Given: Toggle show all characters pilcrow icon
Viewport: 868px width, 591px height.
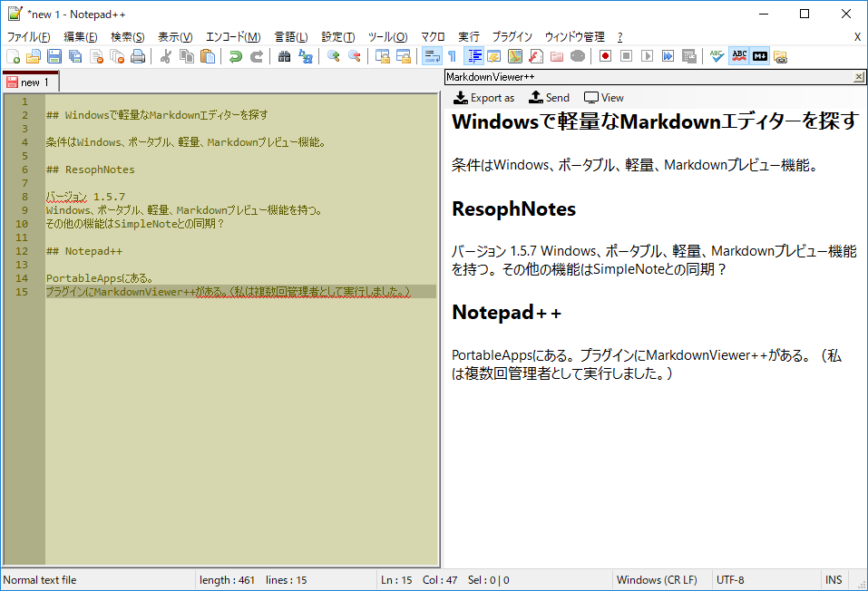Looking at the screenshot, I should [x=453, y=56].
